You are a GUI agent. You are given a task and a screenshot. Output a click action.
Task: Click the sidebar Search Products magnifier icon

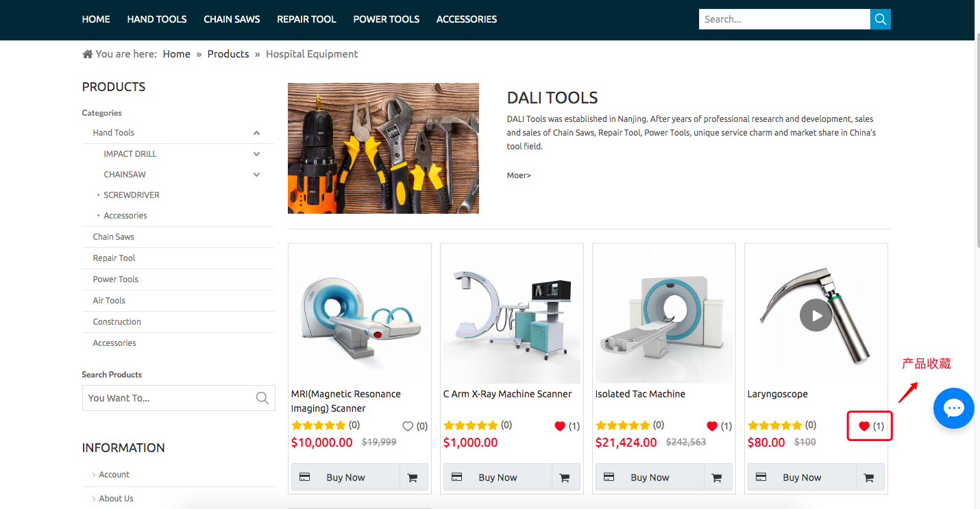[x=262, y=398]
